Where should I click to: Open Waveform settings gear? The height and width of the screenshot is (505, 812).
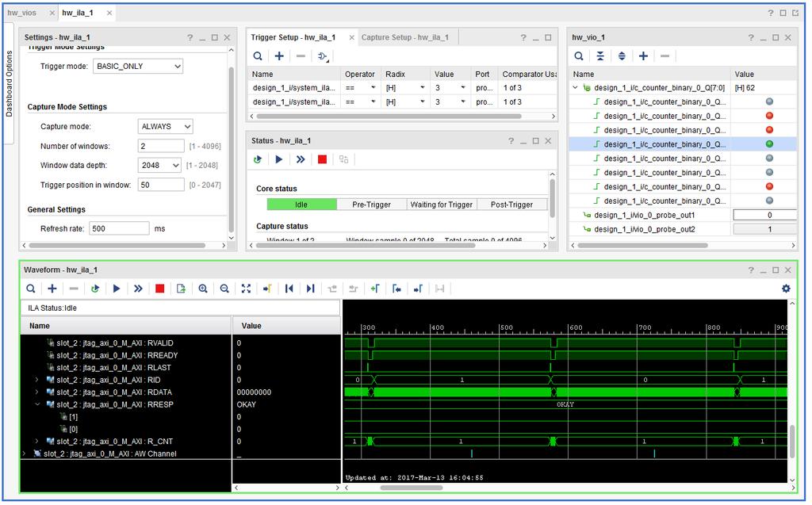click(x=786, y=289)
